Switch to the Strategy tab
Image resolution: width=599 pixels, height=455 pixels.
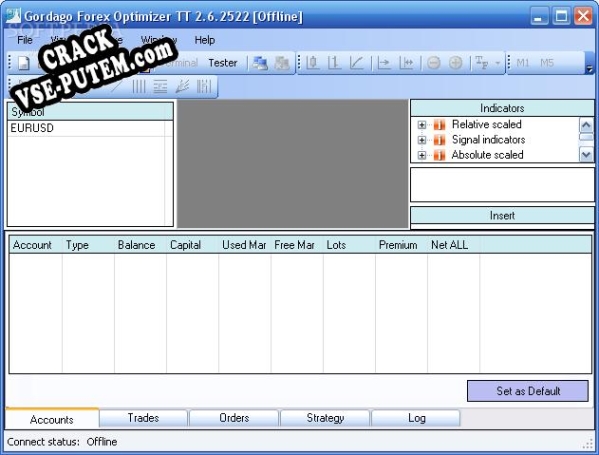click(325, 418)
